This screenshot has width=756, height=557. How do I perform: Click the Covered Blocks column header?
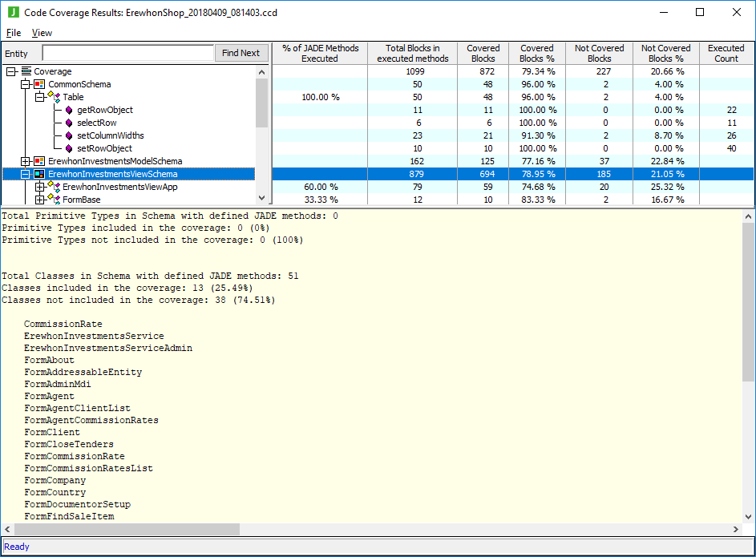(483, 53)
